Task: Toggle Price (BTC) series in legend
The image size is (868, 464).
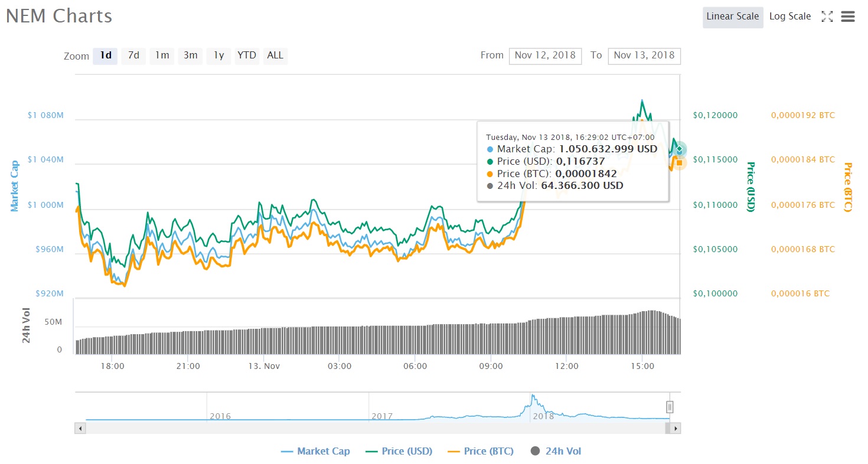Action: [481, 451]
